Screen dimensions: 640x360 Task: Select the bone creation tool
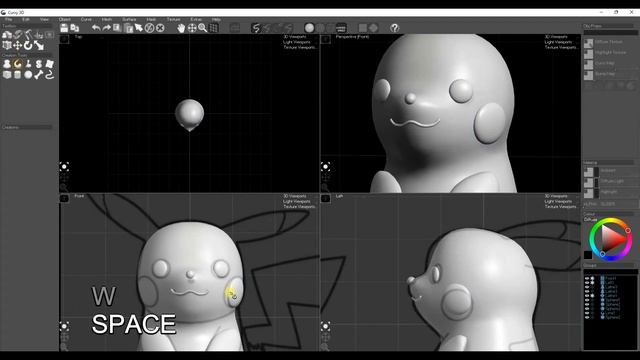coord(39,75)
